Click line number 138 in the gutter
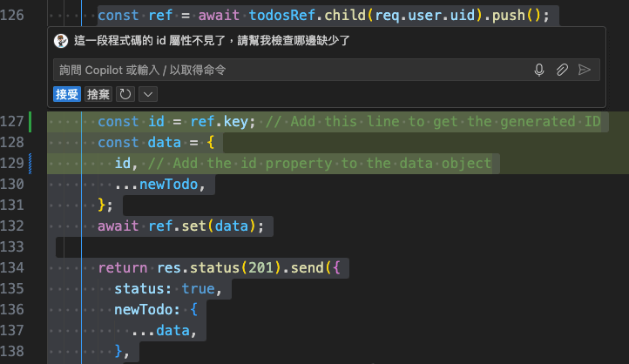 (13, 350)
